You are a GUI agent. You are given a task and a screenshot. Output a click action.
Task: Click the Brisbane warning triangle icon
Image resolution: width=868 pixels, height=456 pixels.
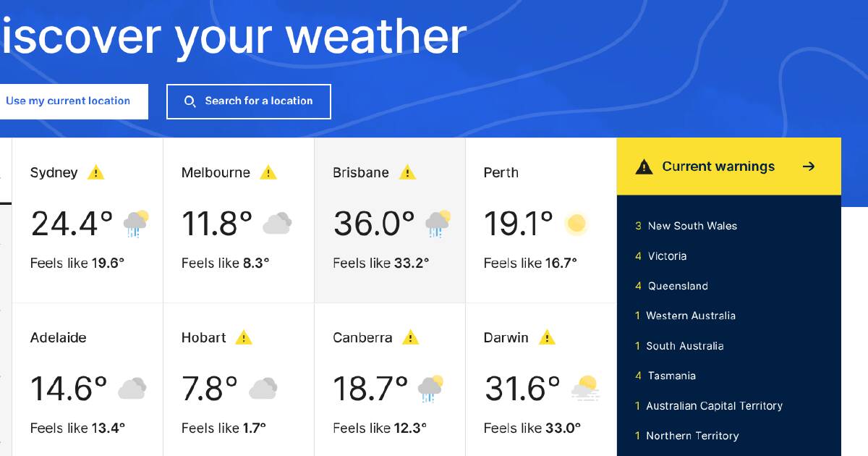(407, 173)
